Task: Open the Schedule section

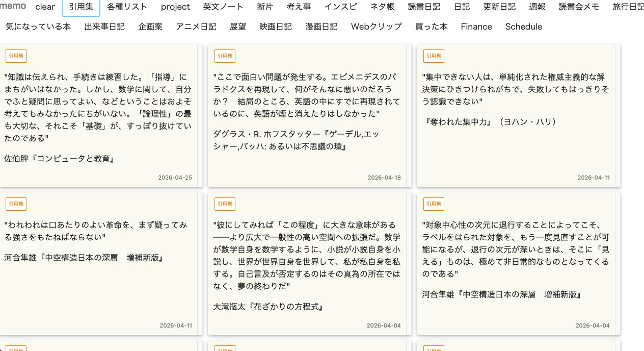Action: 524,27
